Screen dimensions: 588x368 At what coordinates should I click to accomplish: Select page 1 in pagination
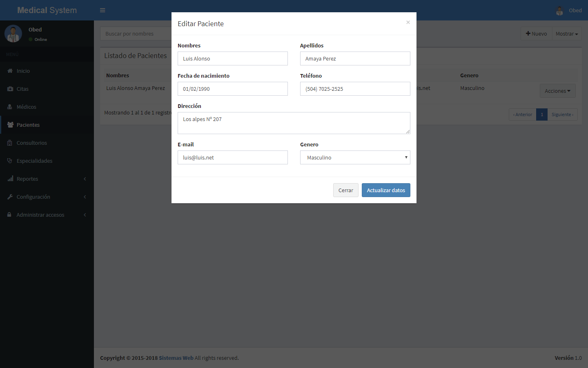[x=542, y=114]
